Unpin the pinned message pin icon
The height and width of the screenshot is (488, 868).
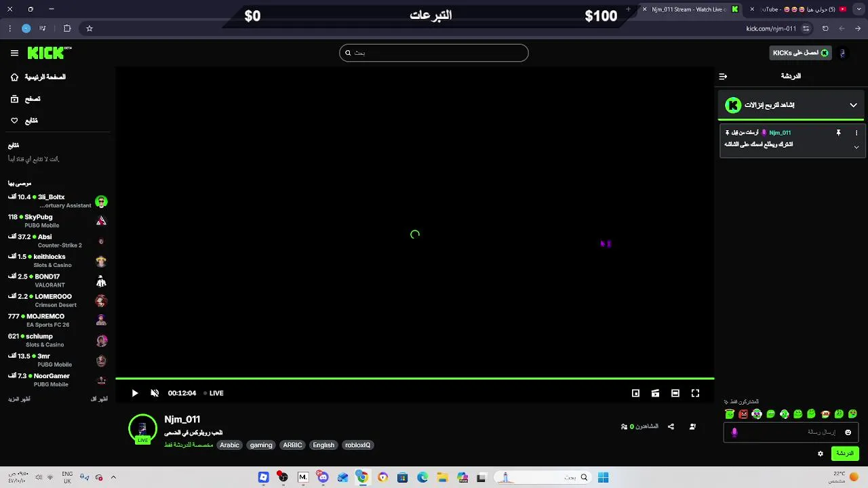click(838, 133)
